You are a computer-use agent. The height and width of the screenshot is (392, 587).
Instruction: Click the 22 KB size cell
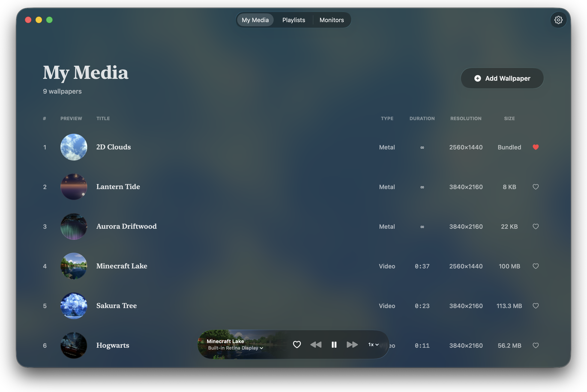(x=509, y=227)
